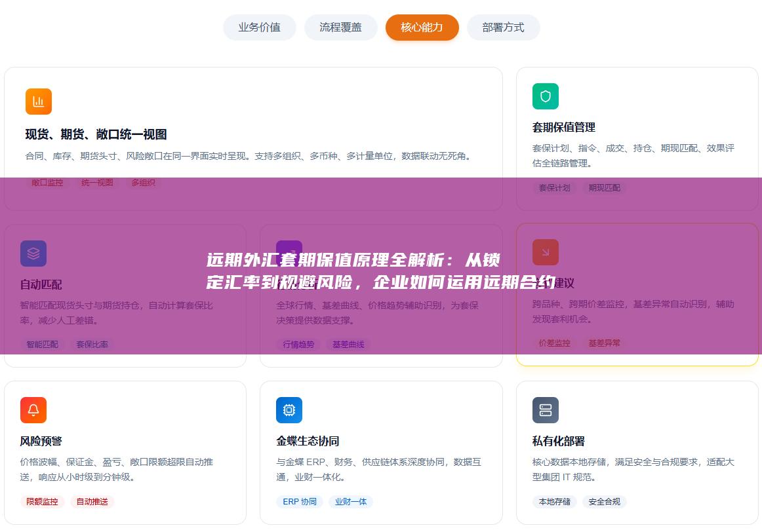Click the 自动推送 tag
The height and width of the screenshot is (532, 762).
[x=92, y=501]
